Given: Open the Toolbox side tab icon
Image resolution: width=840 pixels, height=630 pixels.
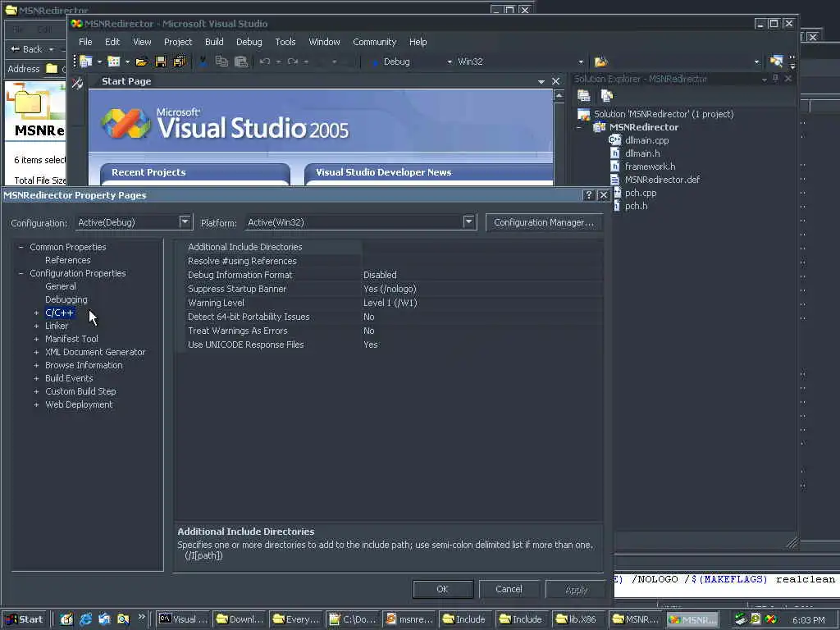Looking at the screenshot, I should coord(77,83).
